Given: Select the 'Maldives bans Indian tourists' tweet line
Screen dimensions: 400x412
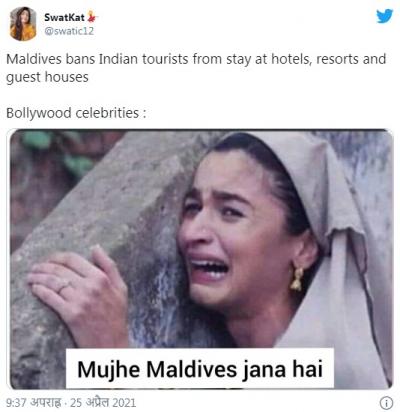Looking at the screenshot, I should pyautogui.click(x=196, y=59).
